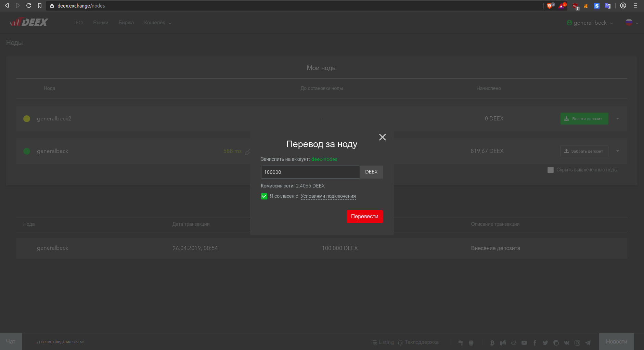
Task: Click Внести депозит for generalbeck2
Action: coord(584,119)
